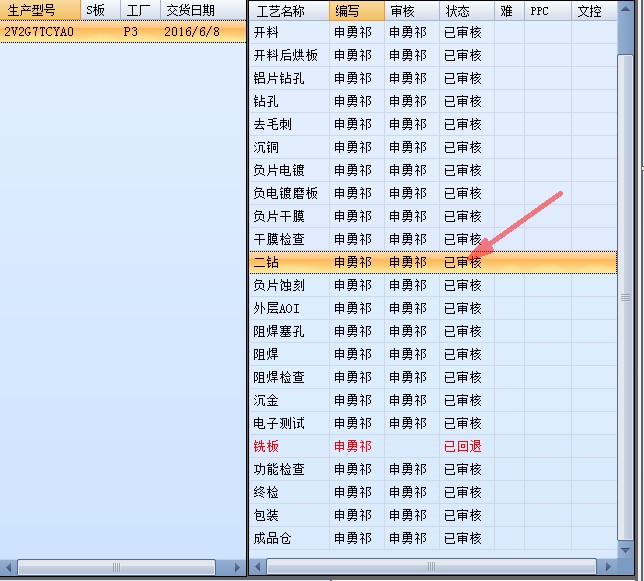Click the 编写 column header
644x581 pixels.
point(357,11)
